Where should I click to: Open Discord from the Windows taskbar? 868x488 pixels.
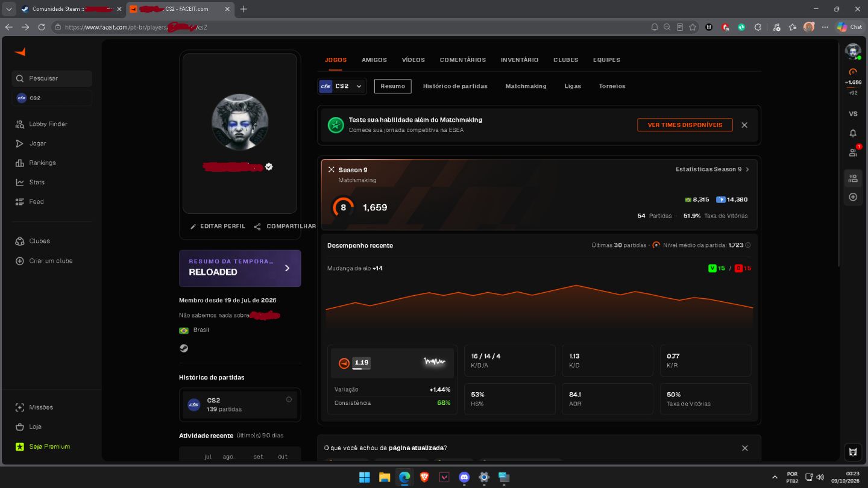point(464,477)
